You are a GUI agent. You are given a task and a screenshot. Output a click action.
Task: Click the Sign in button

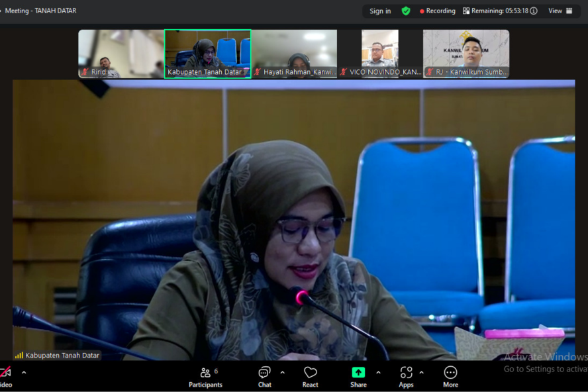pos(380,11)
